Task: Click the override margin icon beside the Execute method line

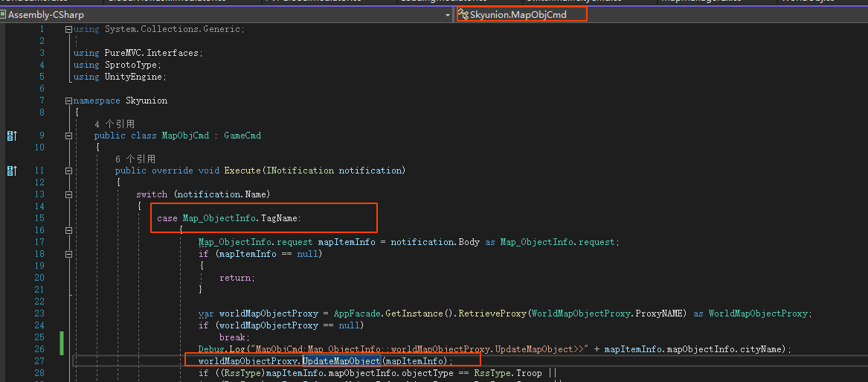Action: click(11, 171)
